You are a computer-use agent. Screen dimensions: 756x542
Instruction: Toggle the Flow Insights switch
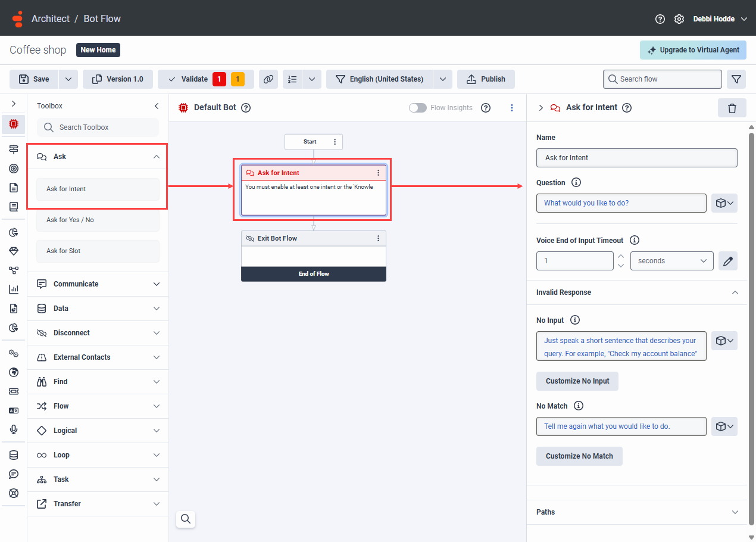[x=418, y=108]
